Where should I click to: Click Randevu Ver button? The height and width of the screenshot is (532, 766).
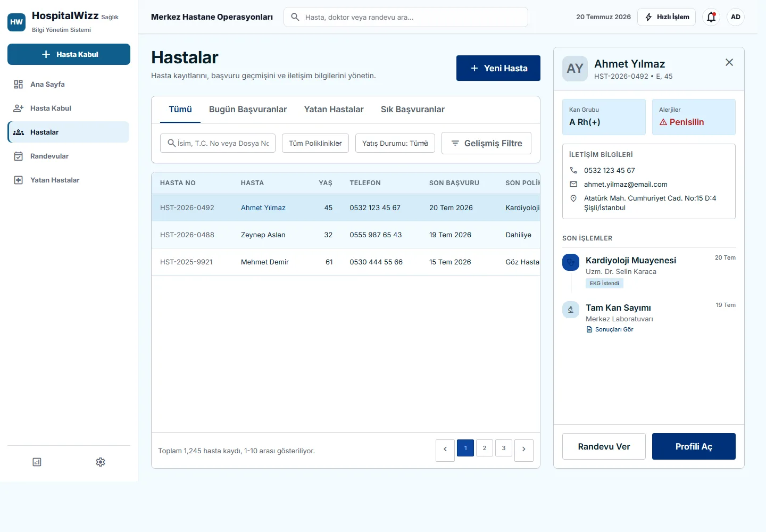click(604, 446)
